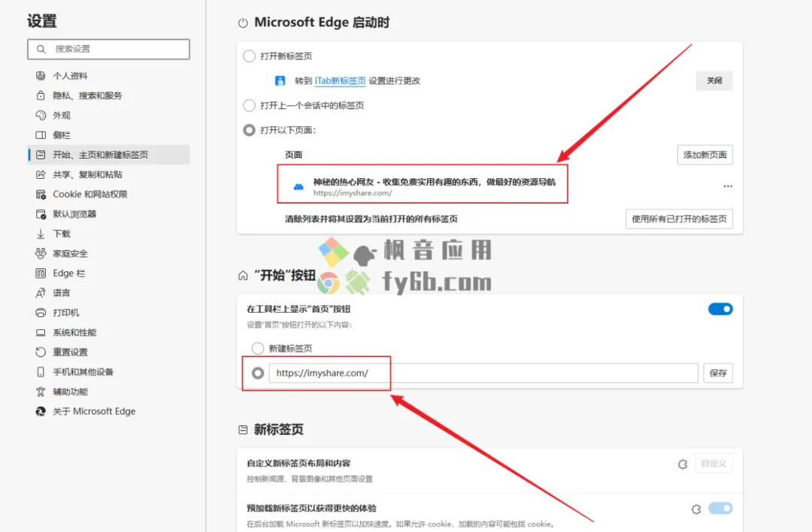The width and height of the screenshot is (812, 532).
Task: Click the 自定义新标签页布局和内容 heading
Action: 298,463
